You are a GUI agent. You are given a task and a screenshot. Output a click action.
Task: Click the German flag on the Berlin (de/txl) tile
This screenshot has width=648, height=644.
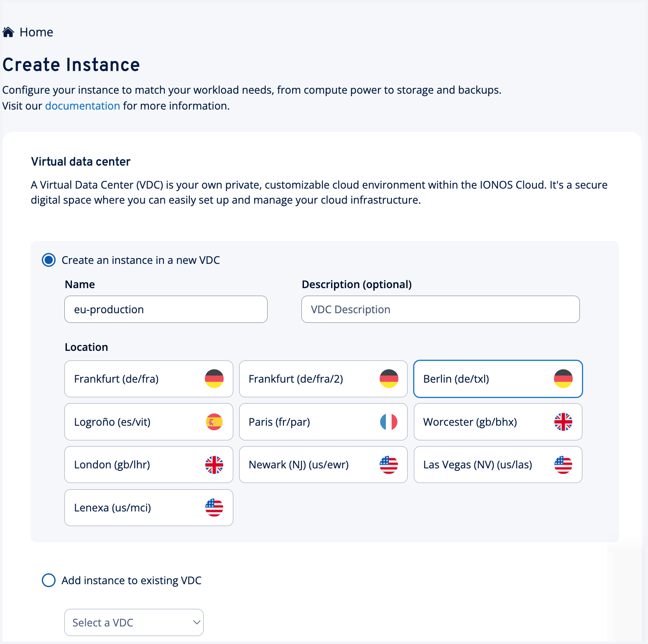pos(563,378)
